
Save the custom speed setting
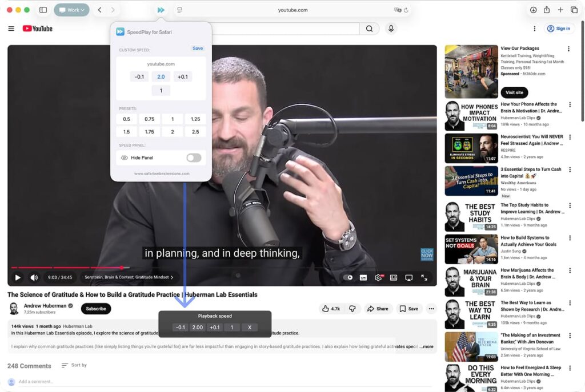pos(198,49)
